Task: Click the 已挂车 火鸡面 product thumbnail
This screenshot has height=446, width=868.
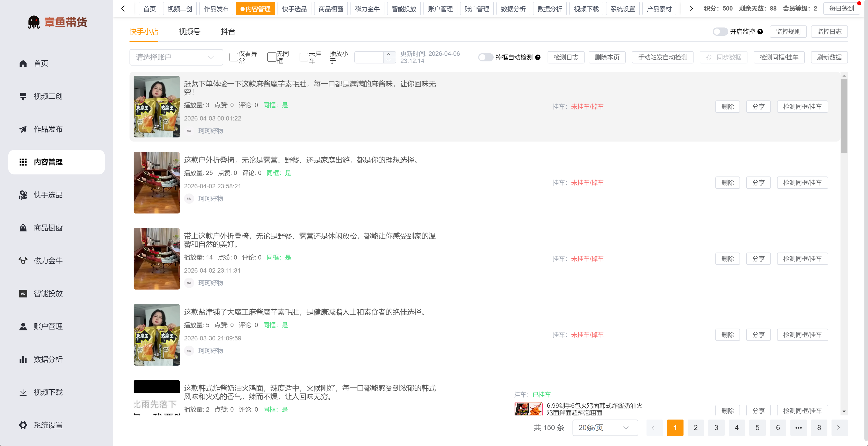Action: coord(528,409)
